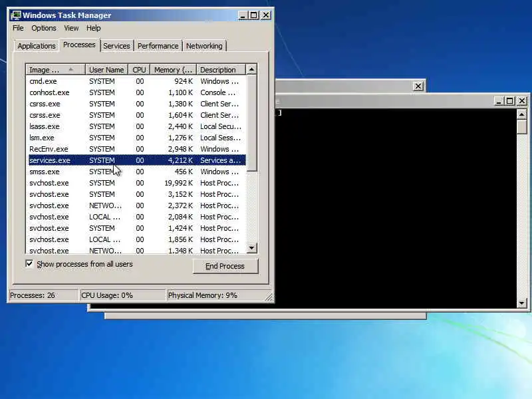Toggle Show processes from all users checkbox
The height and width of the screenshot is (399, 532).
(x=29, y=263)
